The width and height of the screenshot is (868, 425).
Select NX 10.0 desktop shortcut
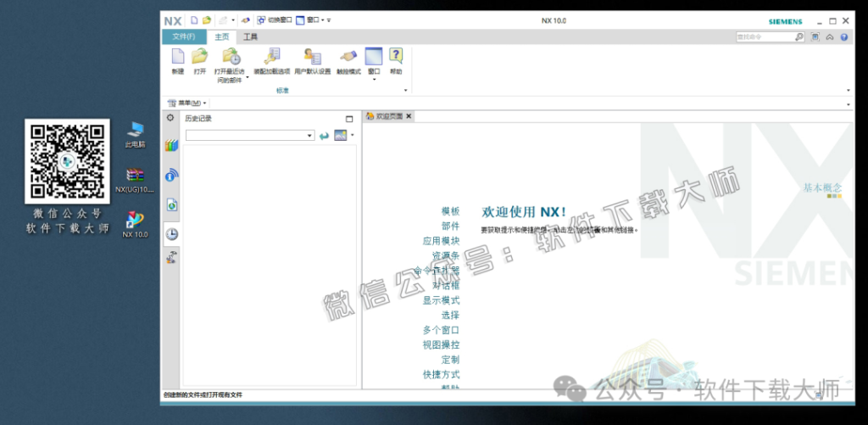click(x=135, y=225)
